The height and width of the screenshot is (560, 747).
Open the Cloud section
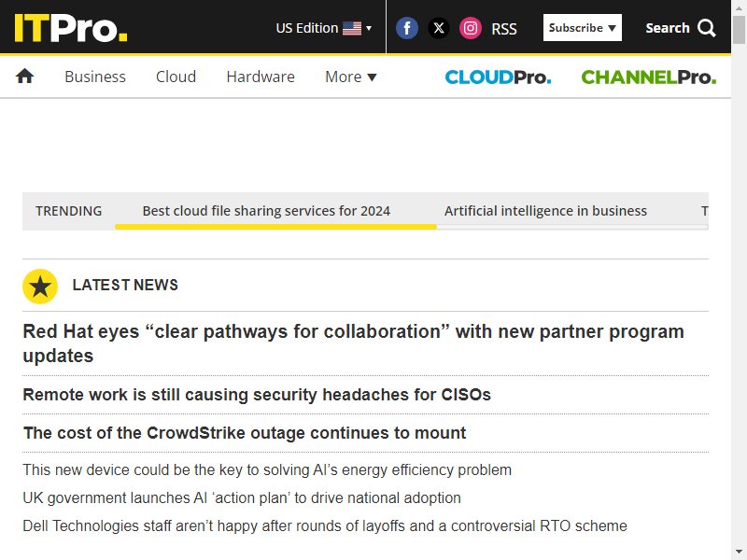(176, 77)
